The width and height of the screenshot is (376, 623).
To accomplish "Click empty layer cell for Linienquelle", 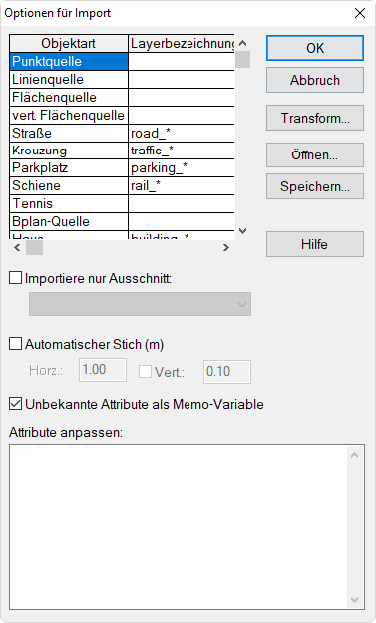I will 182,79.
